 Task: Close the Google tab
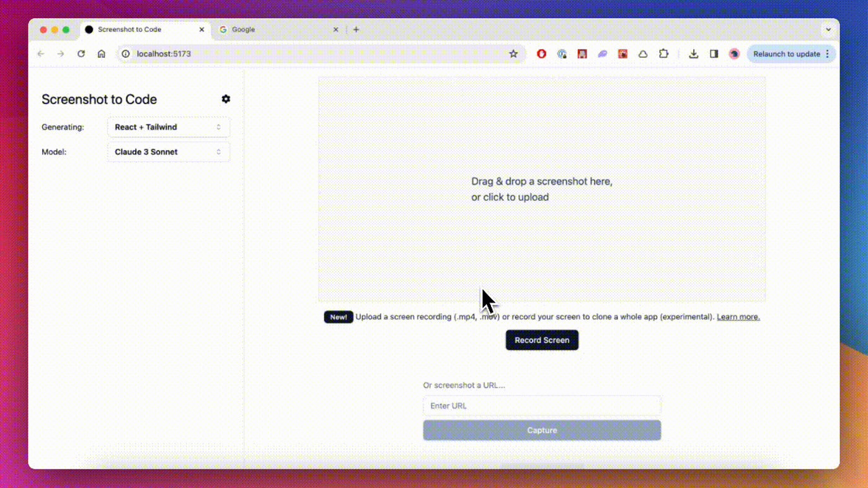click(x=336, y=29)
